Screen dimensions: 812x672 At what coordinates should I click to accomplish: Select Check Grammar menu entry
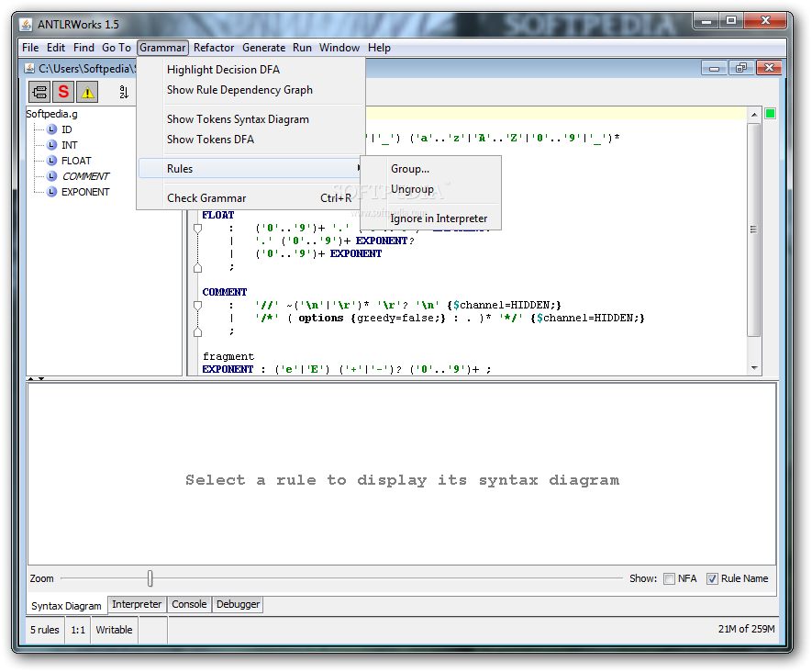click(x=251, y=198)
